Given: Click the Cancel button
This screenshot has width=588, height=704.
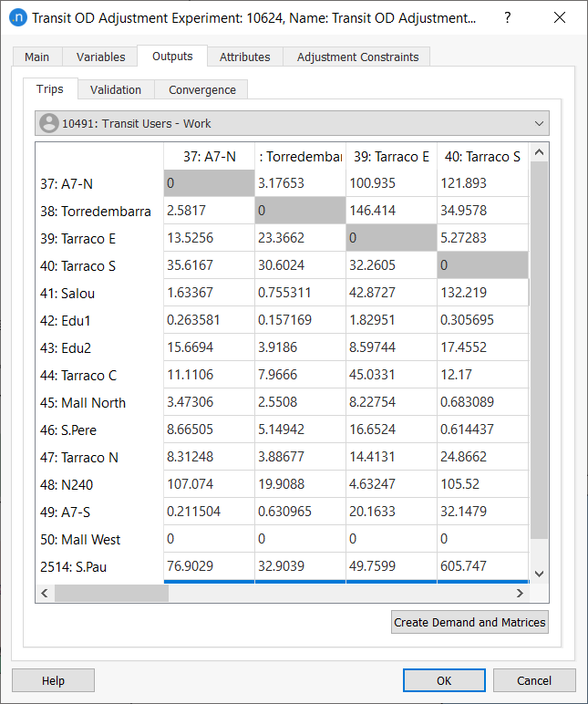Looking at the screenshot, I should pyautogui.click(x=534, y=680).
